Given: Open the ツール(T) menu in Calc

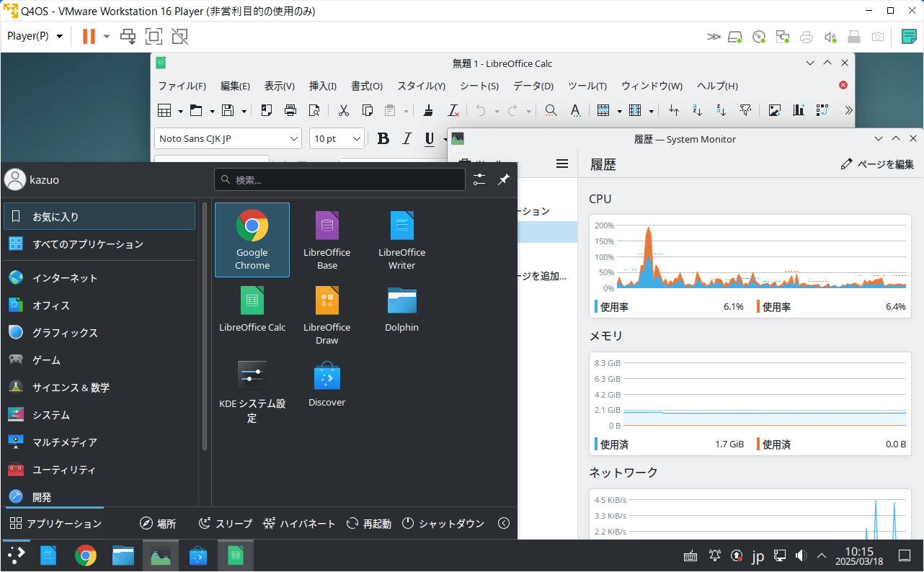Looking at the screenshot, I should 587,86.
